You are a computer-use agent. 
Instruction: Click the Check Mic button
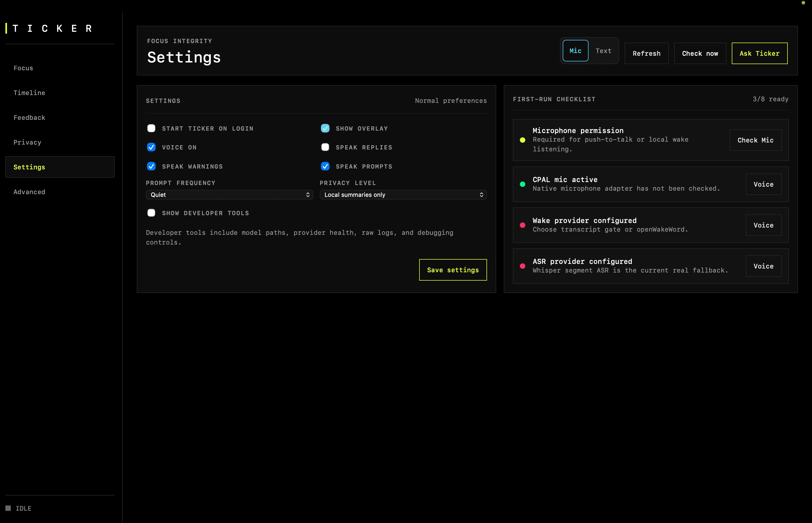(x=755, y=140)
